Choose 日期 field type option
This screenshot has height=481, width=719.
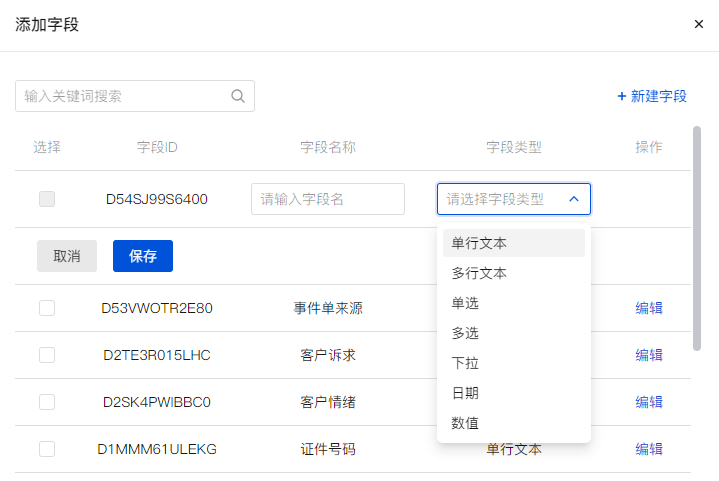(514, 393)
